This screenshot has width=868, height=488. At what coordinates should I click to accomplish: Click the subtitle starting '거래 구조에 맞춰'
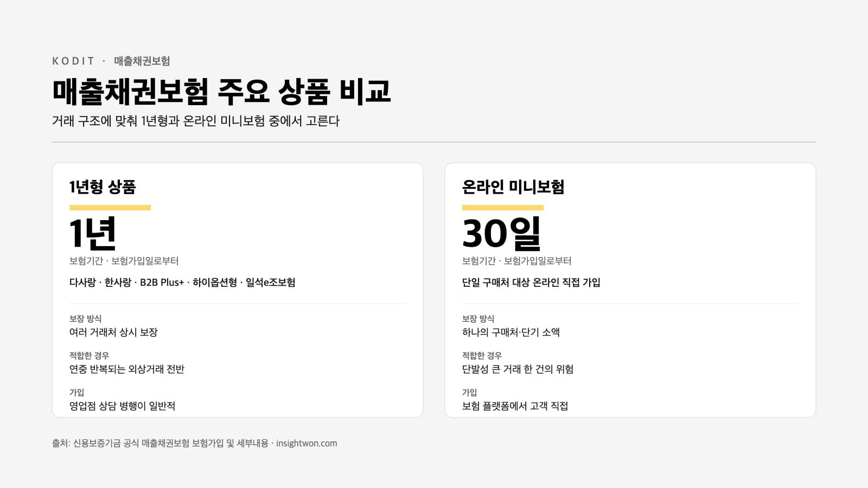coord(196,121)
